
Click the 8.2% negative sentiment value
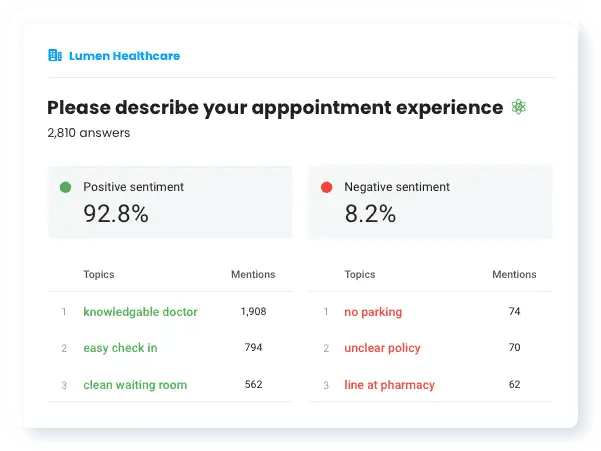click(370, 213)
